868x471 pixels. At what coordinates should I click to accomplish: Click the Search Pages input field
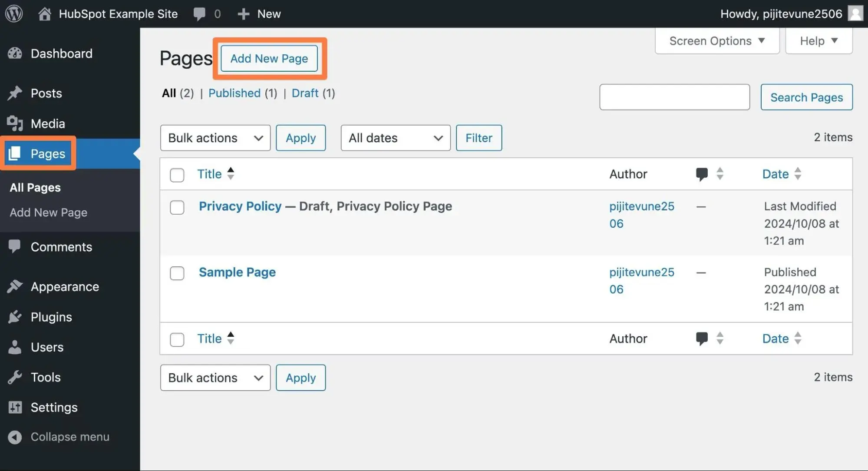[x=674, y=96]
